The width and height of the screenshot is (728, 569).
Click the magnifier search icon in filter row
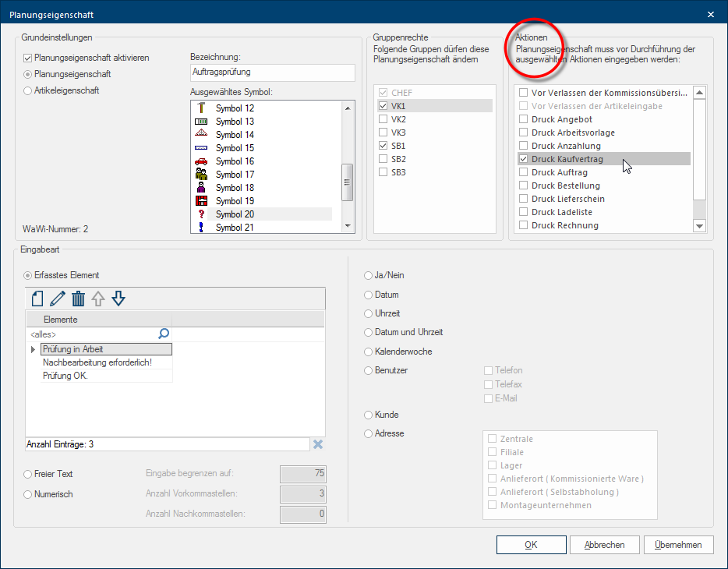[164, 334]
